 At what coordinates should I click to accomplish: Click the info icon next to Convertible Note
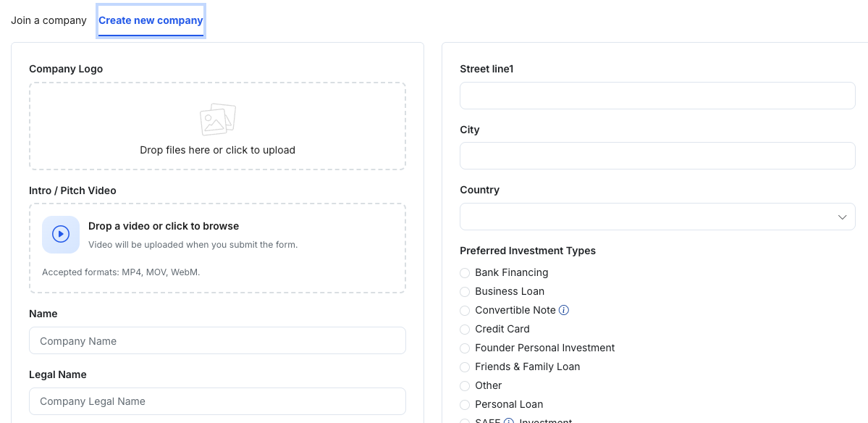click(x=564, y=310)
